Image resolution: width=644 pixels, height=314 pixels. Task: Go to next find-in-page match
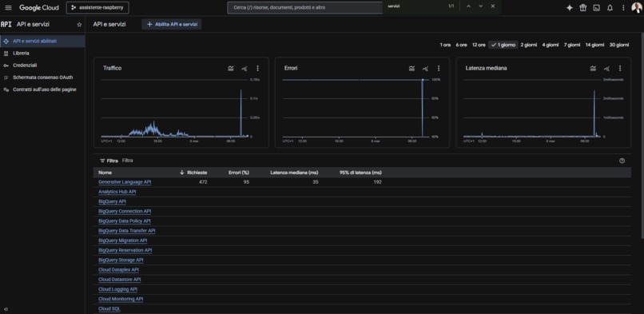click(x=480, y=6)
